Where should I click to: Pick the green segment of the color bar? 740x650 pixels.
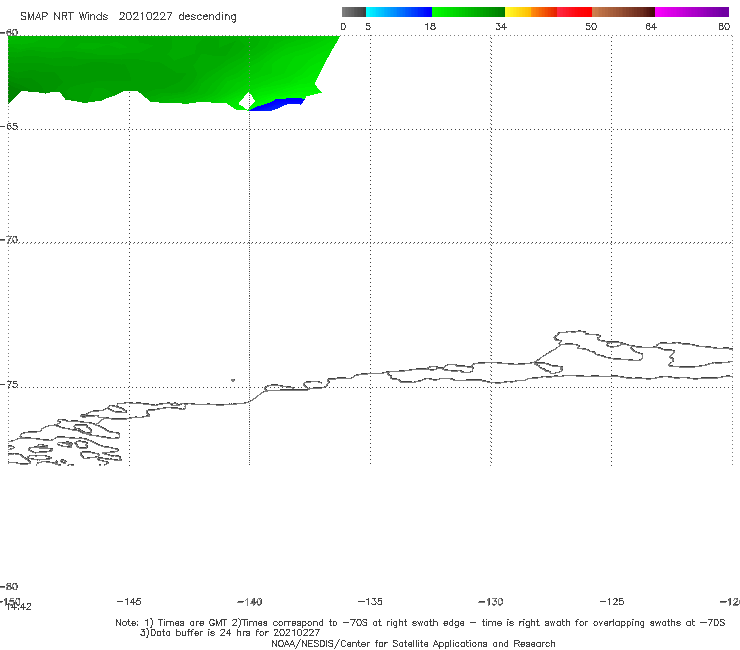468,12
